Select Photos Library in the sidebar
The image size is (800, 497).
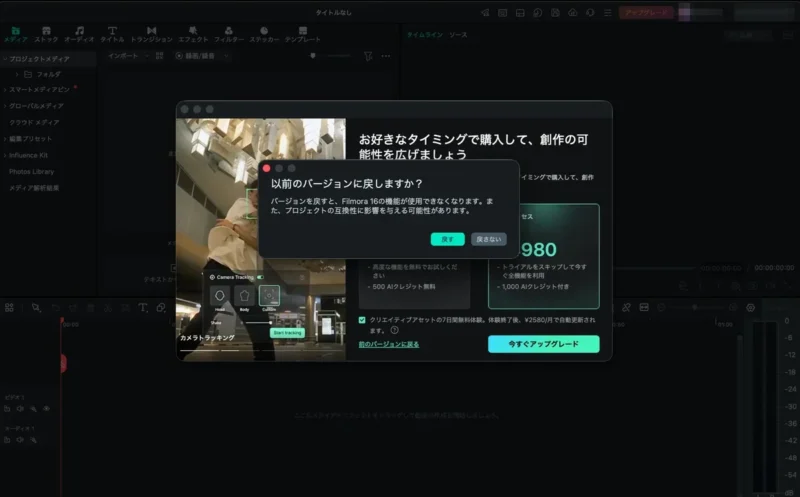coord(31,171)
